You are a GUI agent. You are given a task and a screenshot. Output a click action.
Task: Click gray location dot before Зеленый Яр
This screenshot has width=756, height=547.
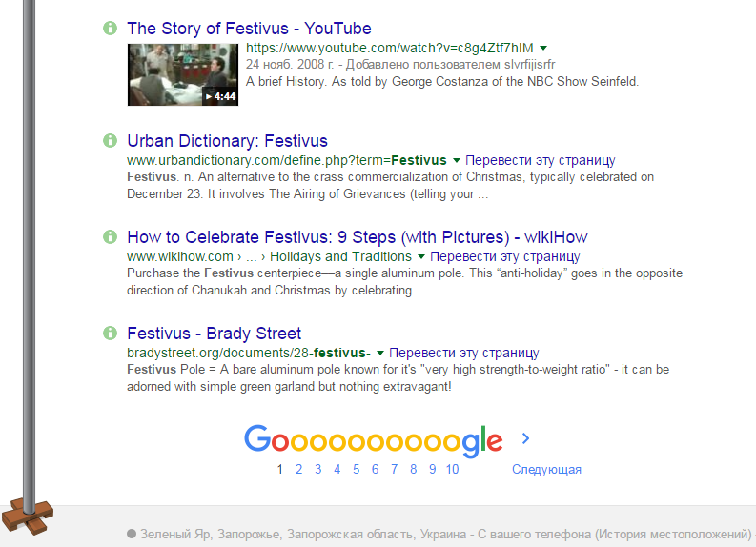coord(132,534)
